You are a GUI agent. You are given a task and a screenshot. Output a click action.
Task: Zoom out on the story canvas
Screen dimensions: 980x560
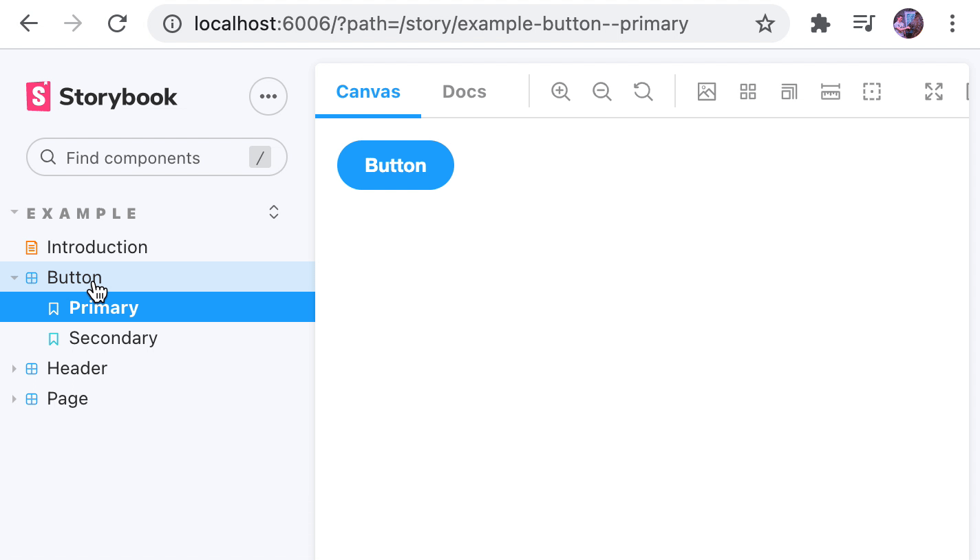601,91
